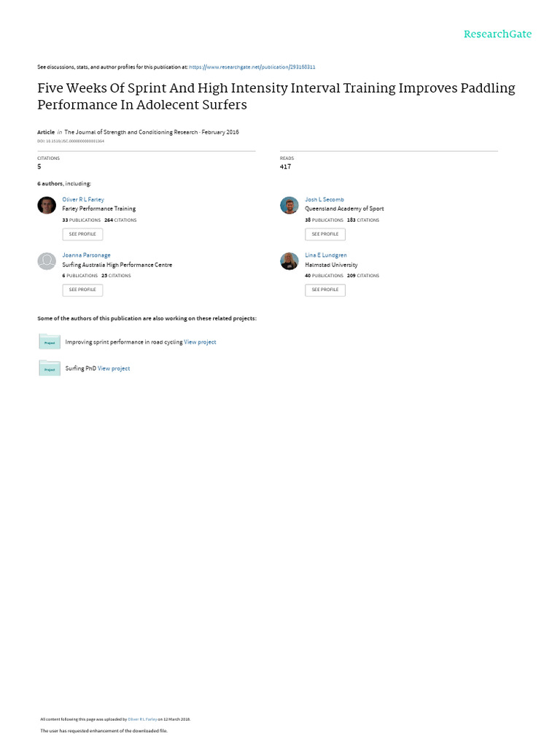Click Oliver R L Farley's profile photo

coord(47,205)
